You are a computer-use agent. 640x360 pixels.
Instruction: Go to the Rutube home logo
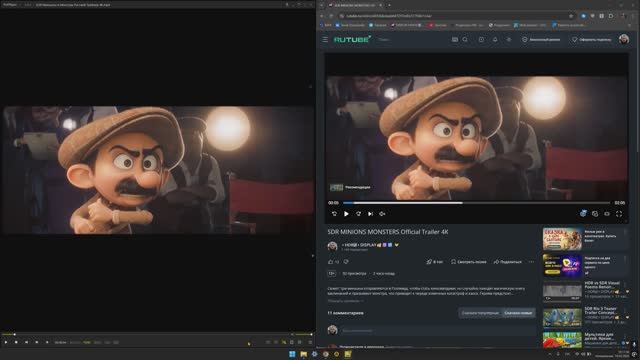pos(352,39)
